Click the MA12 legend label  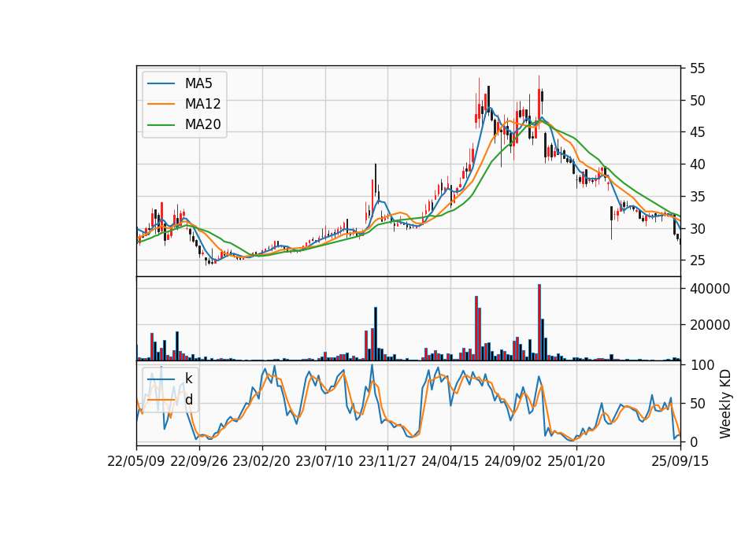click(x=202, y=104)
